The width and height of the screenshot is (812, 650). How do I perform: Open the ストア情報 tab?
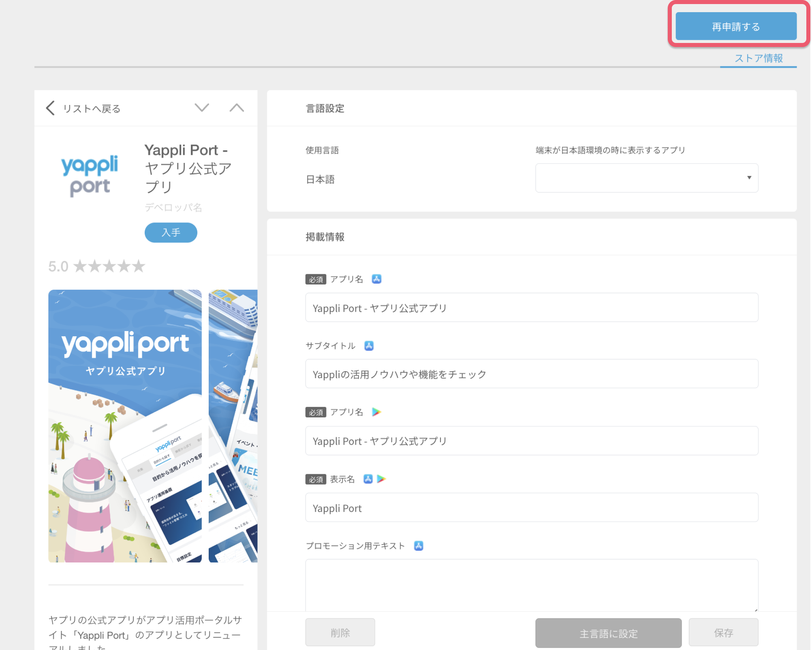click(758, 58)
